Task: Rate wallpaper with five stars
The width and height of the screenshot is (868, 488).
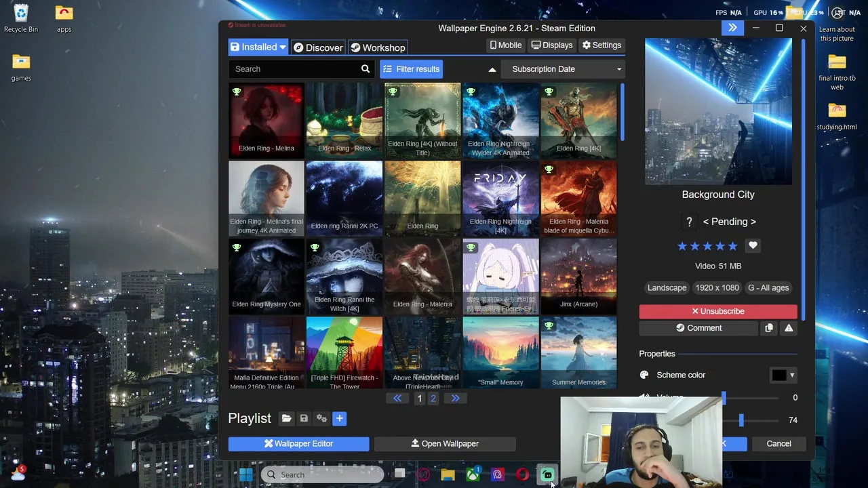Action: [x=732, y=246]
